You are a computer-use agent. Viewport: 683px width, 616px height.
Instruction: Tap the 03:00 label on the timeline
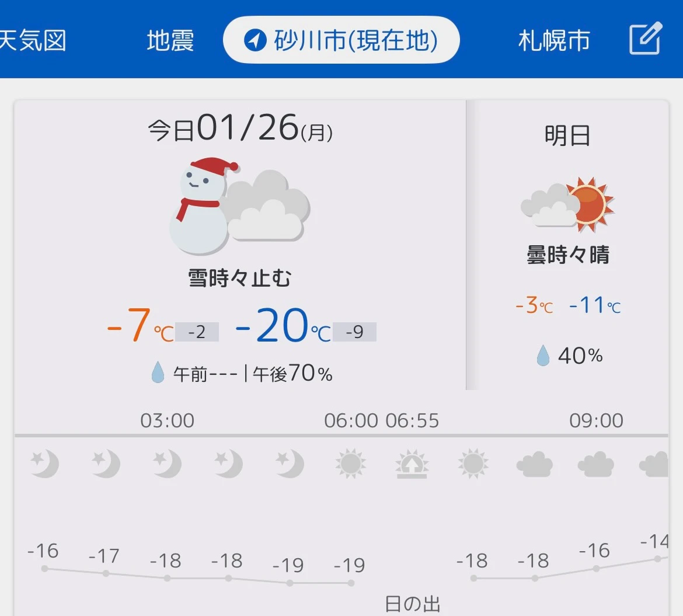(x=168, y=420)
